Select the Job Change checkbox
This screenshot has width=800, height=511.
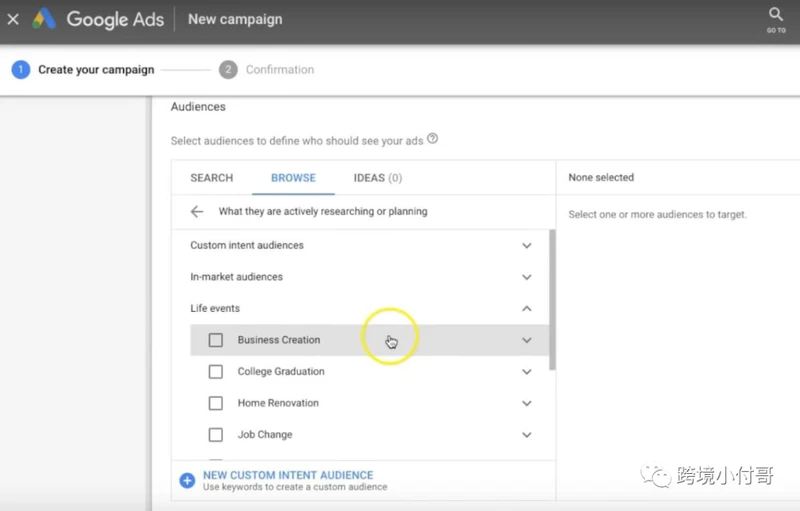click(216, 435)
